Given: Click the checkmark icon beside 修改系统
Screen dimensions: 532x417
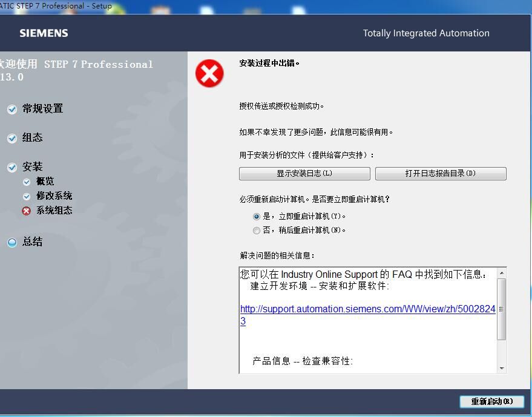Looking at the screenshot, I should click(x=27, y=197).
